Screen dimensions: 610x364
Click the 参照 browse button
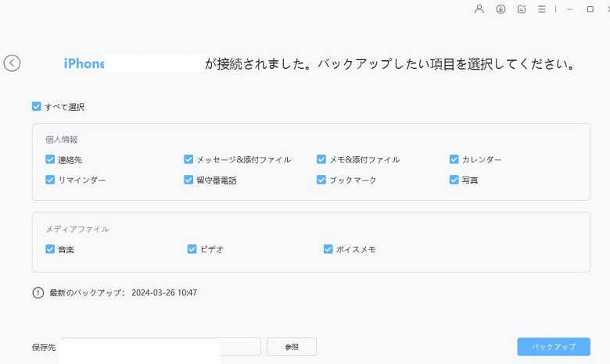click(x=292, y=347)
